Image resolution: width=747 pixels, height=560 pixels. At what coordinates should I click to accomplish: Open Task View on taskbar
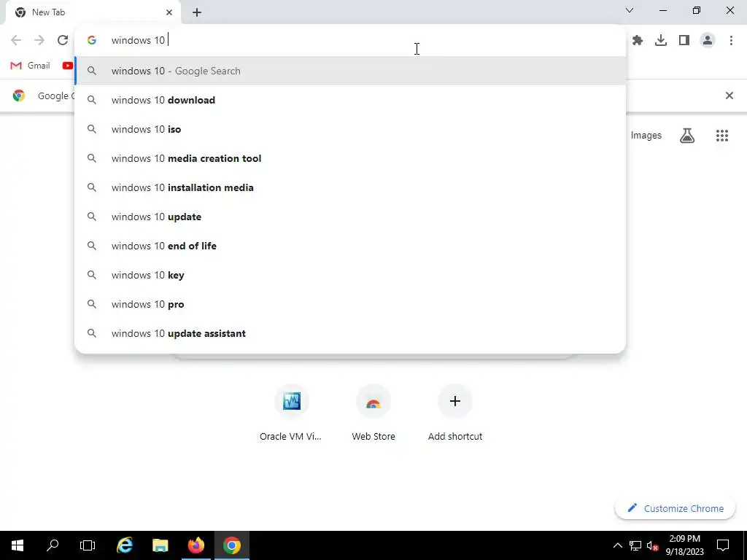click(x=88, y=545)
